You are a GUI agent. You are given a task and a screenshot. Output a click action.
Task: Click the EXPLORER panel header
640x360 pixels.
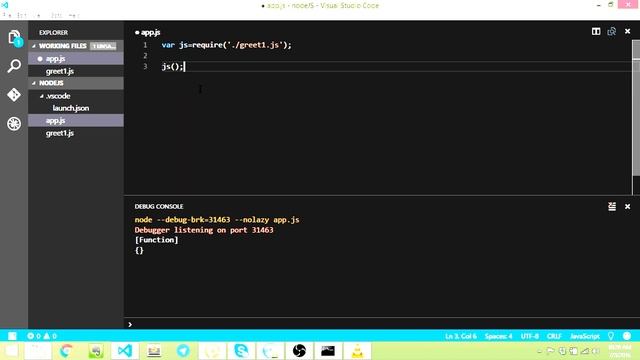coord(53,33)
